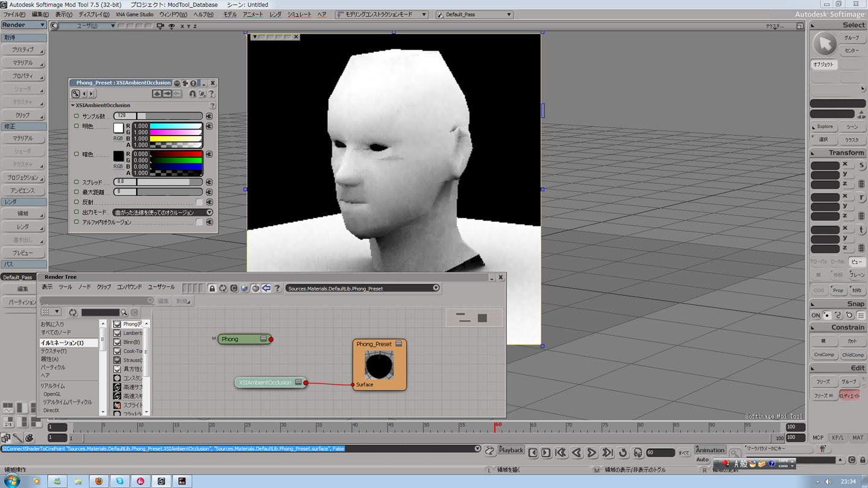Click the help question mark in Render Tree
The height and width of the screenshot is (488, 868).
pyautogui.click(x=277, y=289)
